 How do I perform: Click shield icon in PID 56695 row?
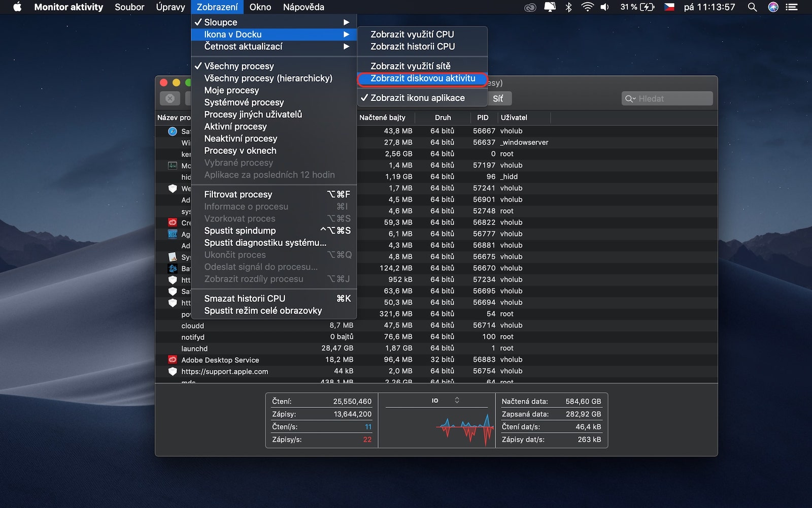173,291
